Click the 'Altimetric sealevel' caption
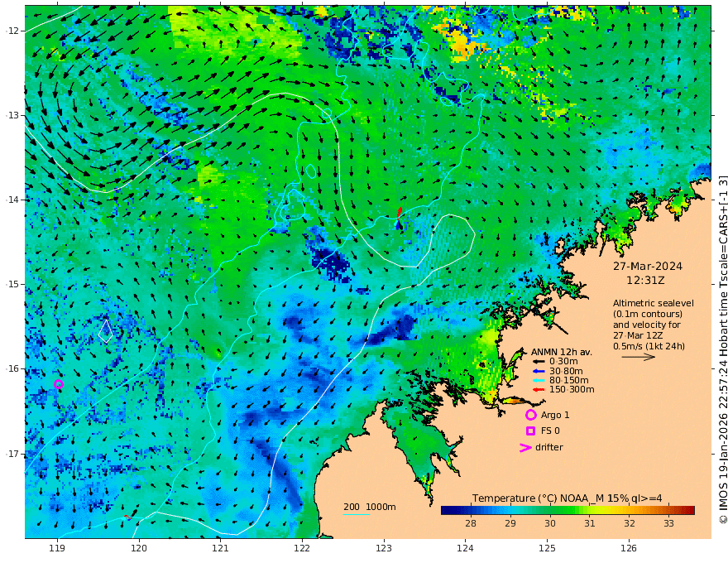 click(654, 303)
